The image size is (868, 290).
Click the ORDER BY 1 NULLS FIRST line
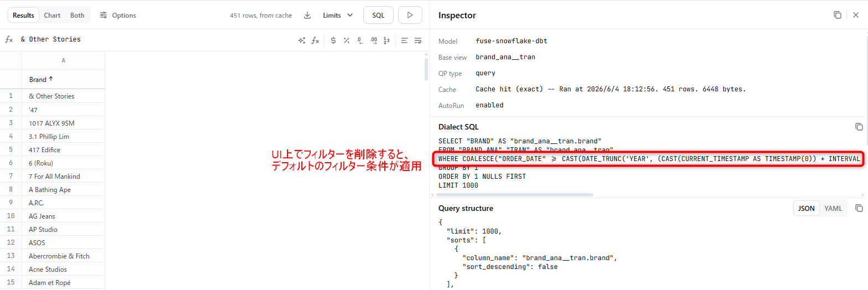[x=482, y=177]
